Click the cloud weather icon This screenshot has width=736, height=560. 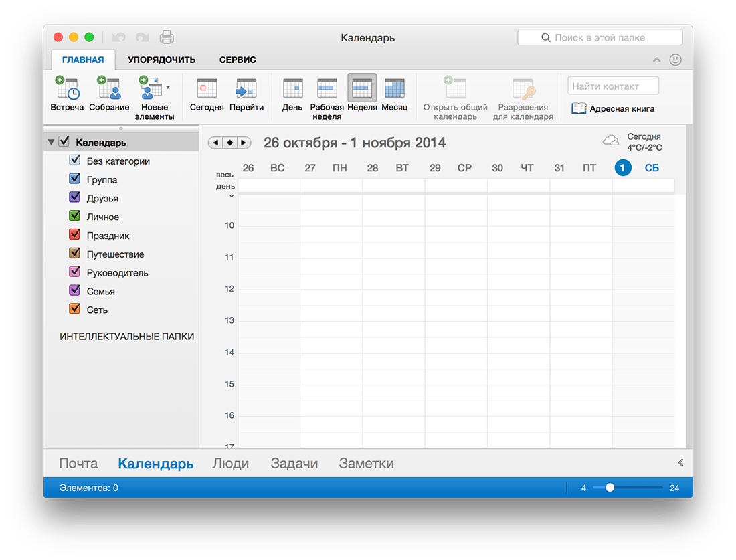pyautogui.click(x=611, y=140)
